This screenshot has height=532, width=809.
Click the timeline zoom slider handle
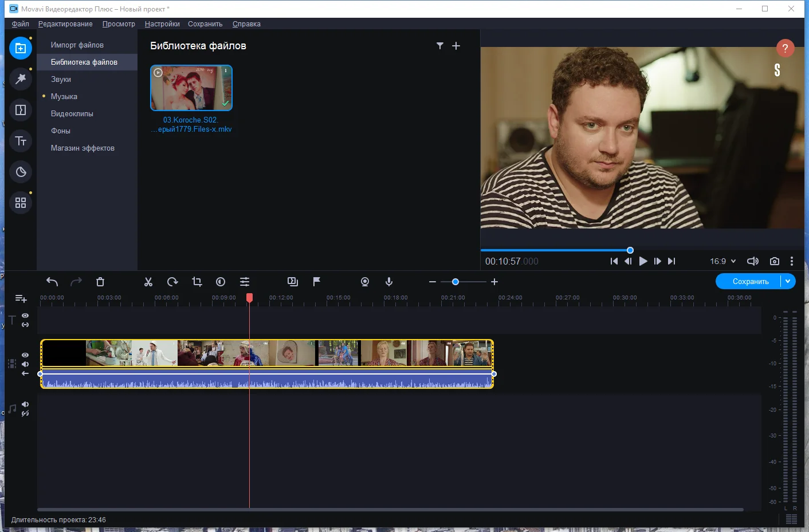coord(455,282)
